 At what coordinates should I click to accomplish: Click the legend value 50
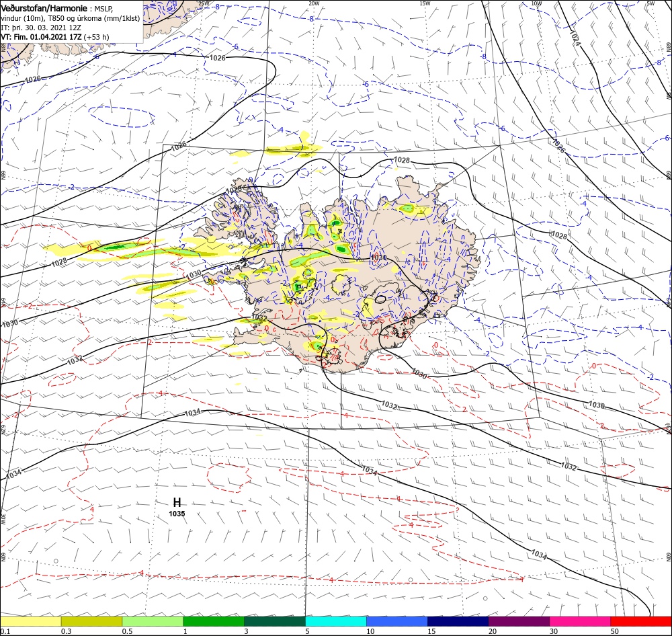click(615, 631)
